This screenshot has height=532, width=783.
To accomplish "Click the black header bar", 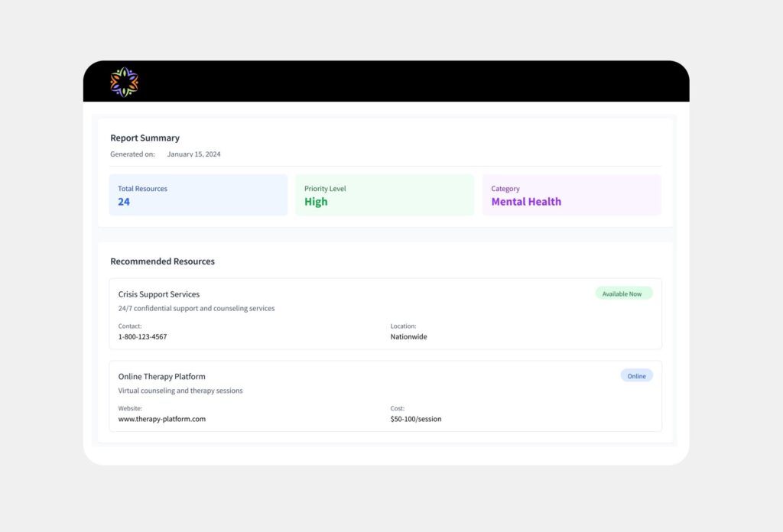I will coord(386,81).
